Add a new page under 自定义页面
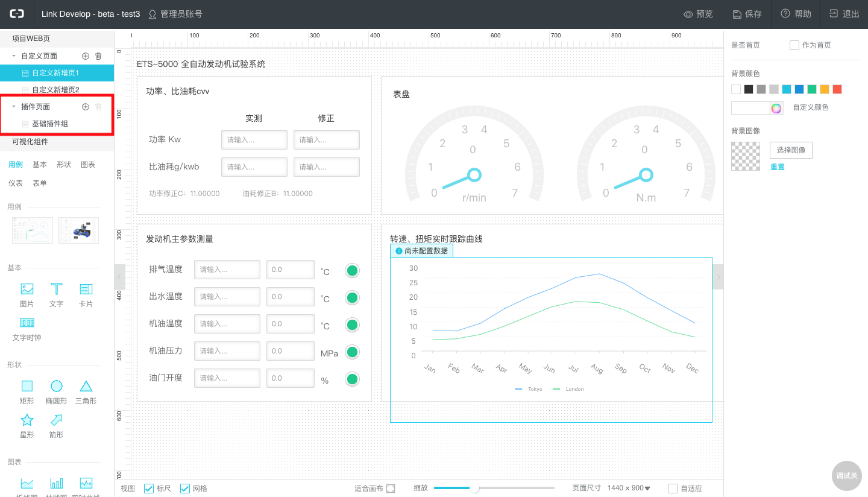The height and width of the screenshot is (497, 868). click(86, 56)
